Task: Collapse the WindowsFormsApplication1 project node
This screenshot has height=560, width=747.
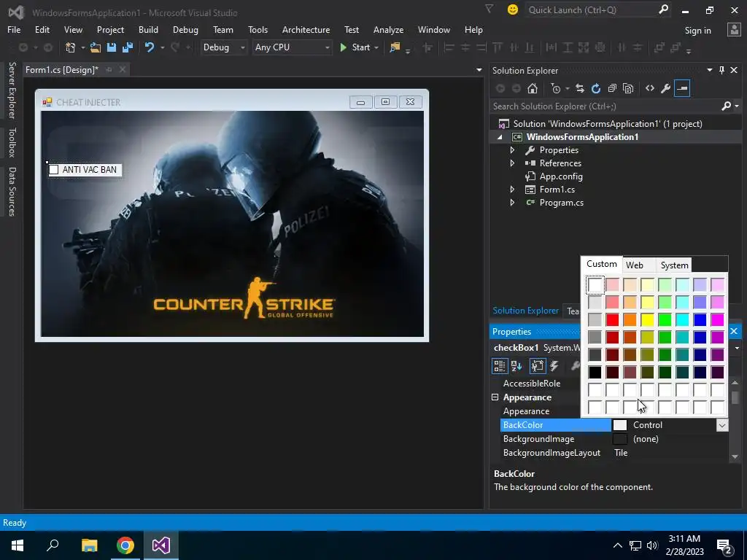Action: 500,137
